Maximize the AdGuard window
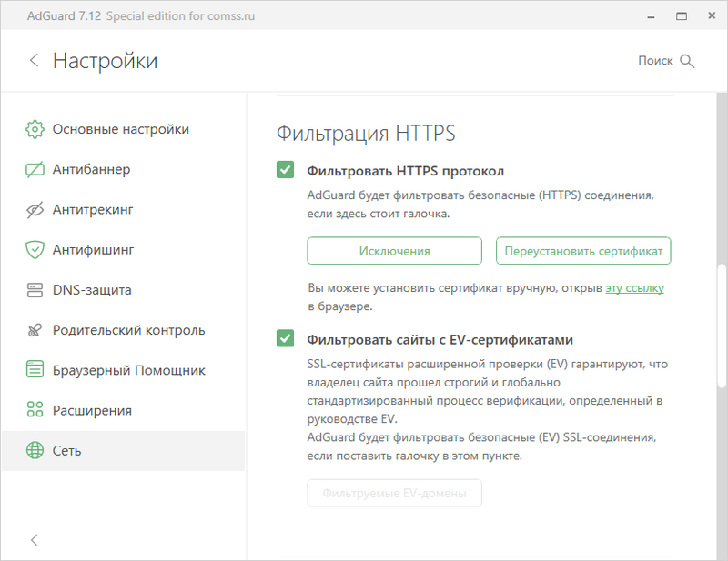Image resolution: width=728 pixels, height=561 pixels. (681, 16)
